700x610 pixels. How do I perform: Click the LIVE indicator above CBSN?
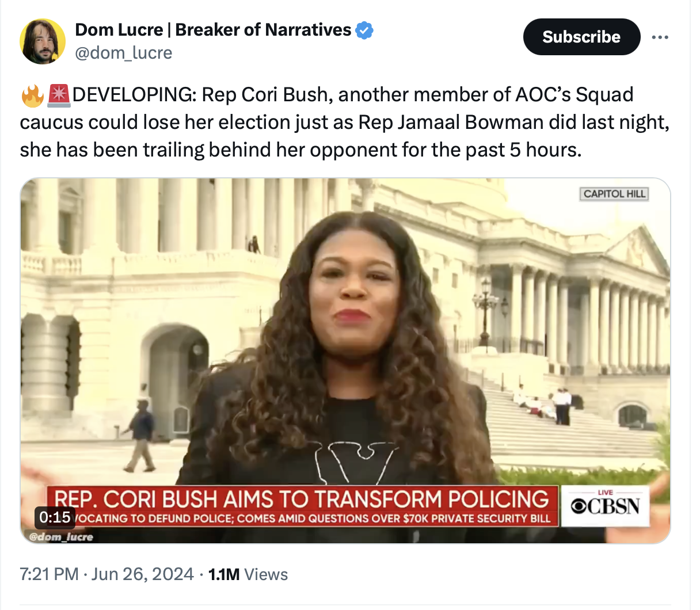(x=606, y=493)
